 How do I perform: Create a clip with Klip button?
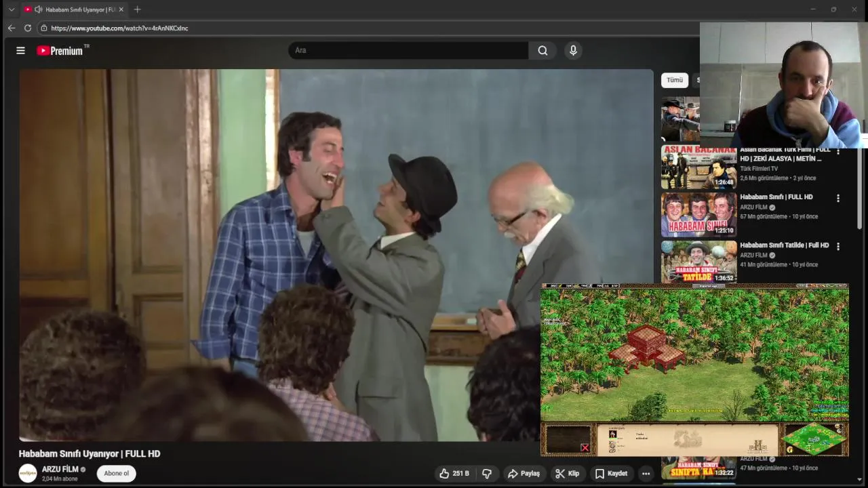click(x=568, y=473)
